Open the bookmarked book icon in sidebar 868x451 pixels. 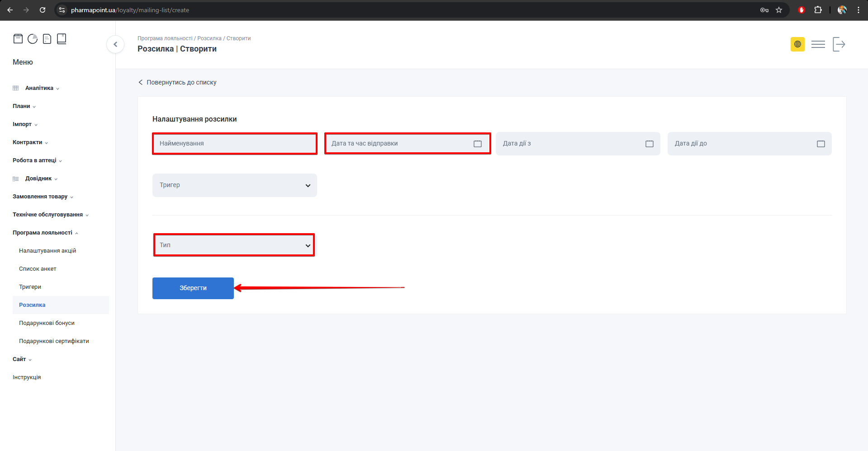tap(62, 39)
